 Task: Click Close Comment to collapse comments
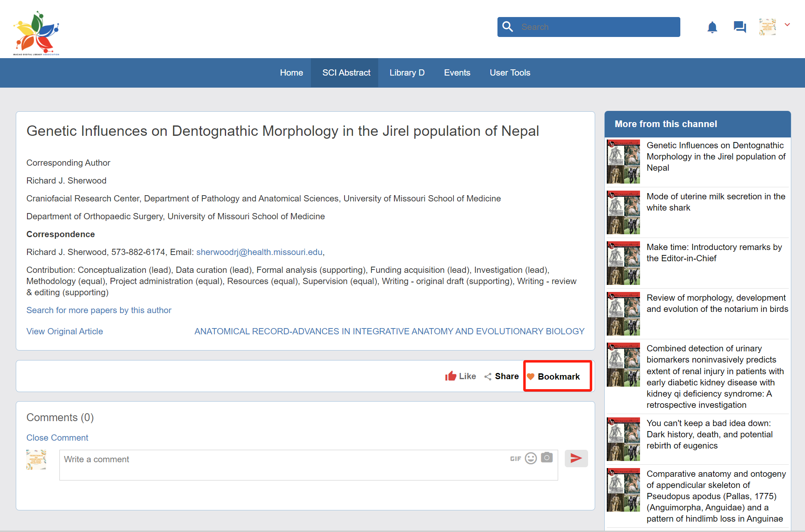[57, 438]
